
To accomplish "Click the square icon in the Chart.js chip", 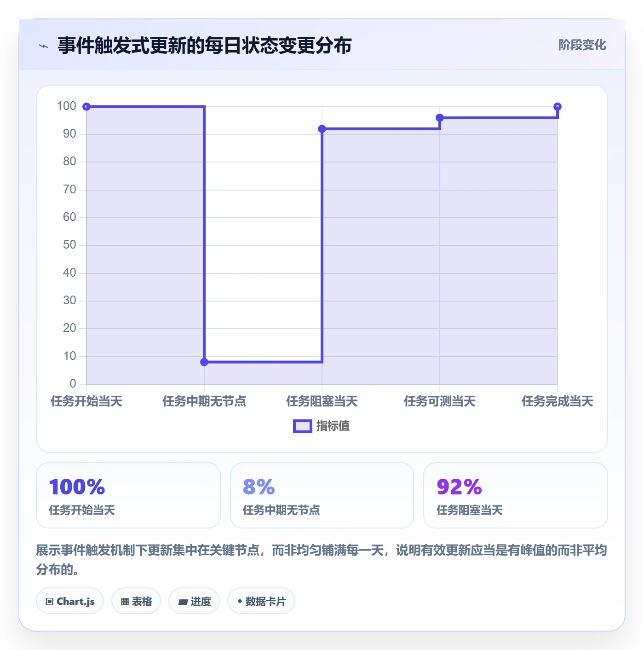I will [x=50, y=601].
